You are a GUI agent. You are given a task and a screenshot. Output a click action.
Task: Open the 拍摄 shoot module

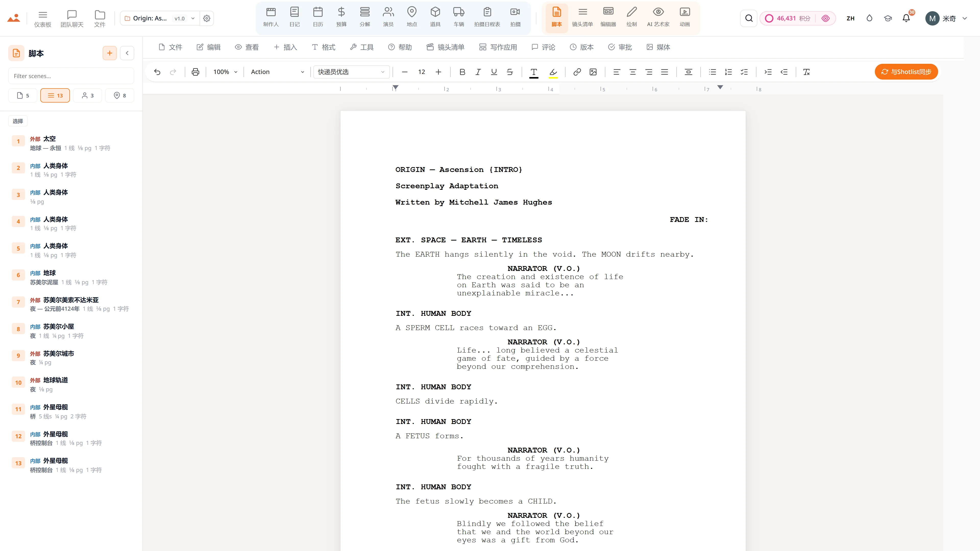[x=516, y=18]
